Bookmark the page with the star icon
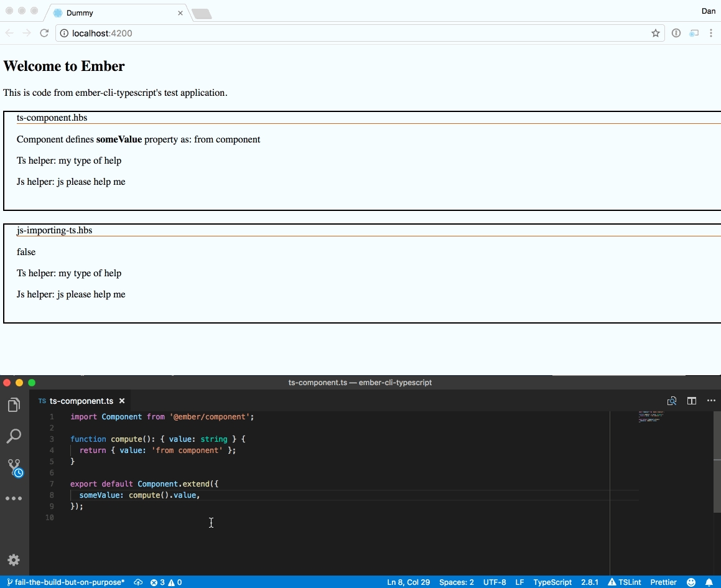The height and width of the screenshot is (588, 721). coord(656,34)
